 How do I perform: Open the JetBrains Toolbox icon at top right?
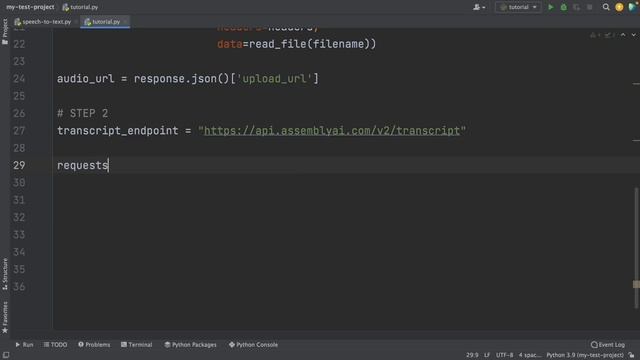(x=633, y=7)
